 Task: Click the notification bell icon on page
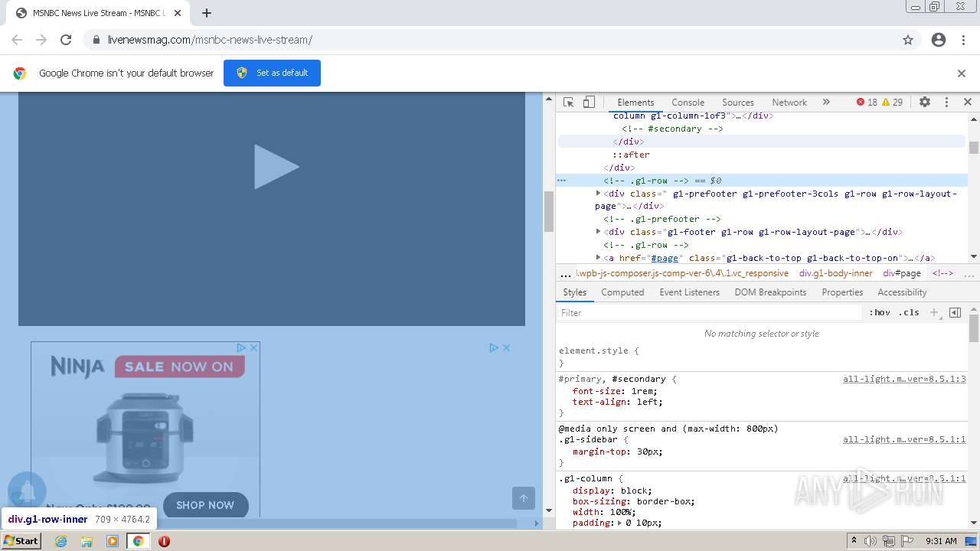pos(27,491)
